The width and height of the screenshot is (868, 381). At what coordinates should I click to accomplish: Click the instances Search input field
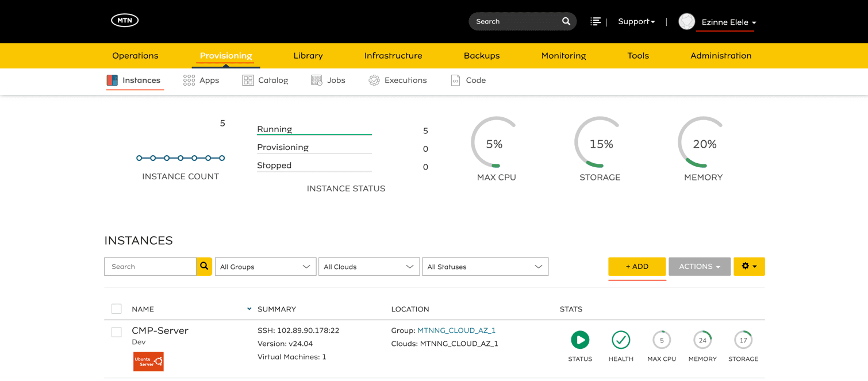pyautogui.click(x=150, y=267)
